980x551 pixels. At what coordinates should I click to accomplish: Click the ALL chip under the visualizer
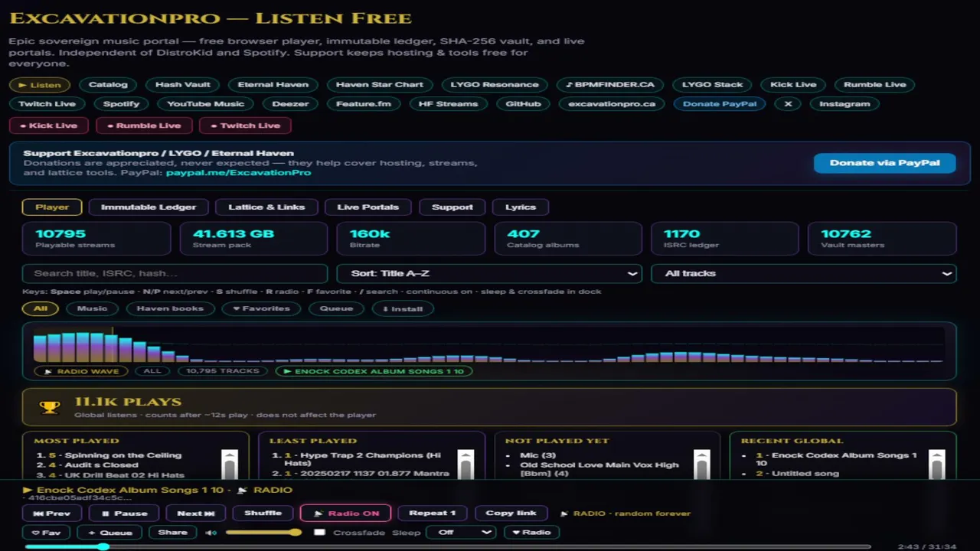tap(152, 371)
